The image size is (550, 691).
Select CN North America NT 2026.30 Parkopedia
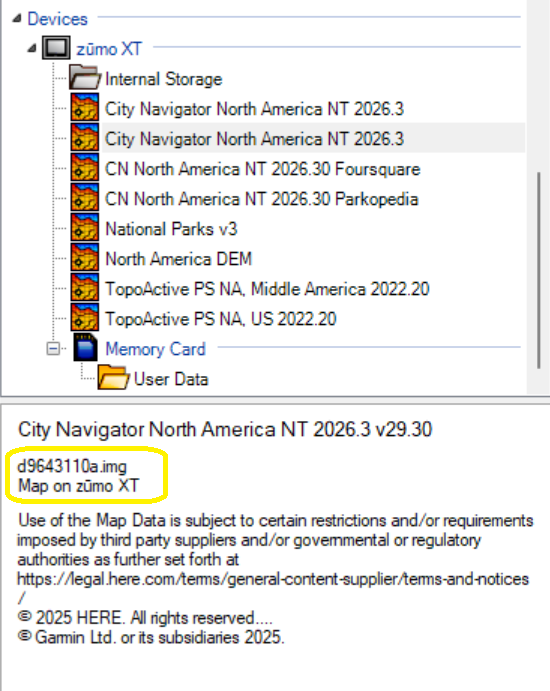(x=261, y=199)
